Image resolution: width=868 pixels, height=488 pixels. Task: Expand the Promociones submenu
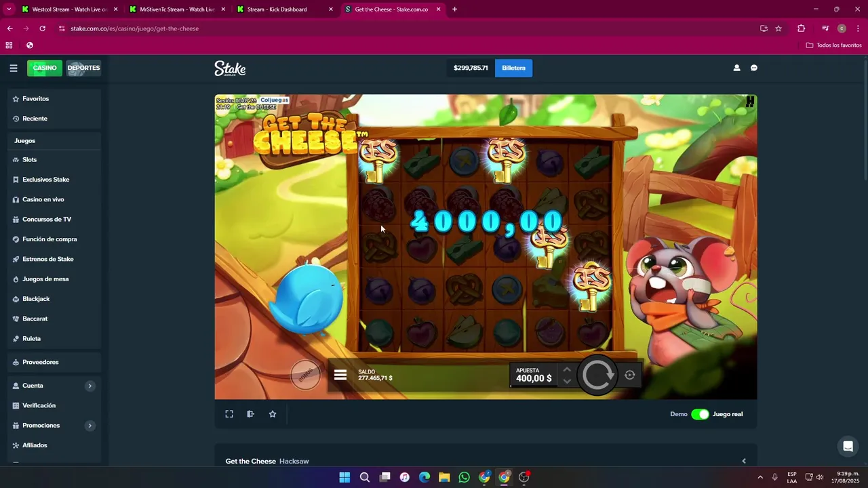point(90,426)
